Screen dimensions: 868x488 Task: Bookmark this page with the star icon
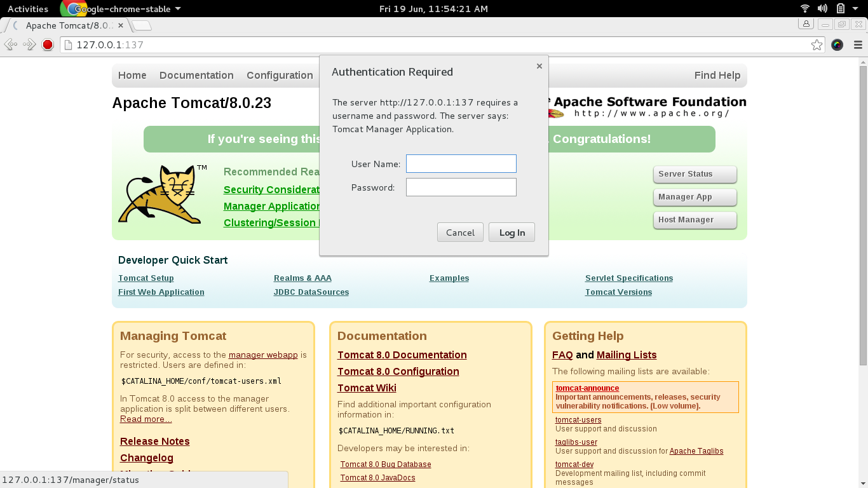point(817,44)
